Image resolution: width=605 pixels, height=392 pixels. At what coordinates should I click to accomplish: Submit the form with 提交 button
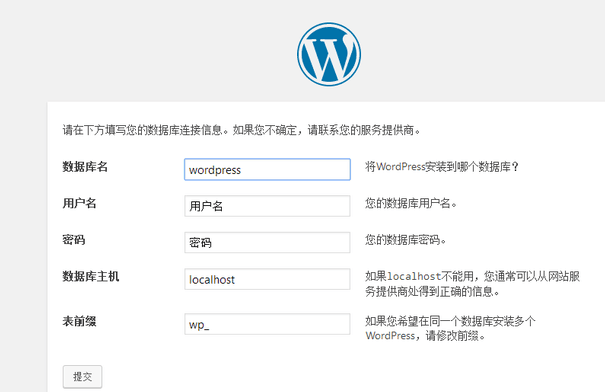(x=83, y=377)
